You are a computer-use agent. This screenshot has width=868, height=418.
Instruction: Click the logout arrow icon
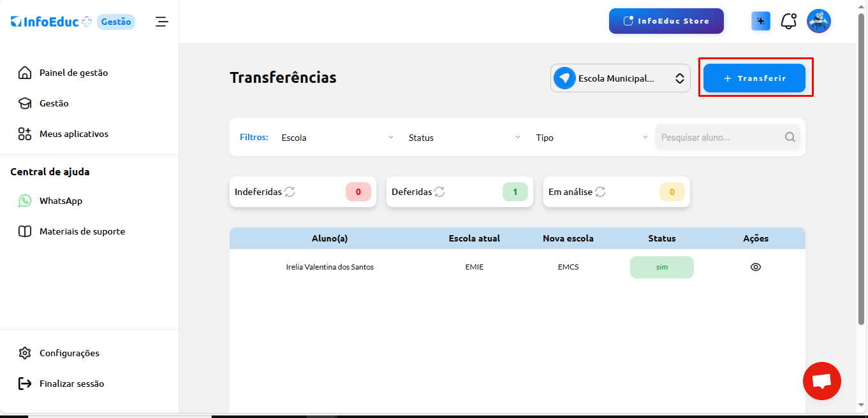pyautogui.click(x=25, y=384)
